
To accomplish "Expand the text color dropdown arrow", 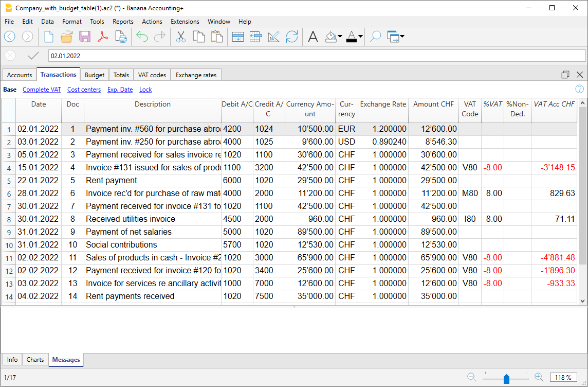I will point(360,37).
